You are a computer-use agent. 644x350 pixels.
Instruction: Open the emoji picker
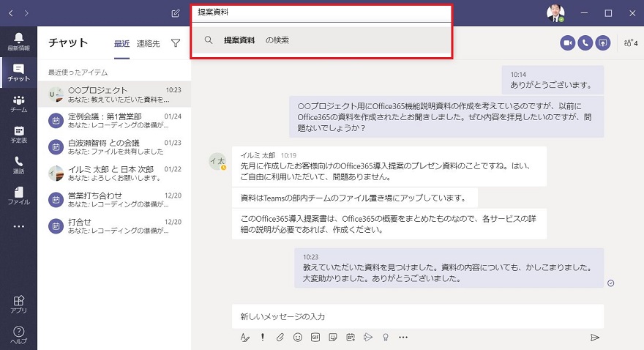point(298,338)
